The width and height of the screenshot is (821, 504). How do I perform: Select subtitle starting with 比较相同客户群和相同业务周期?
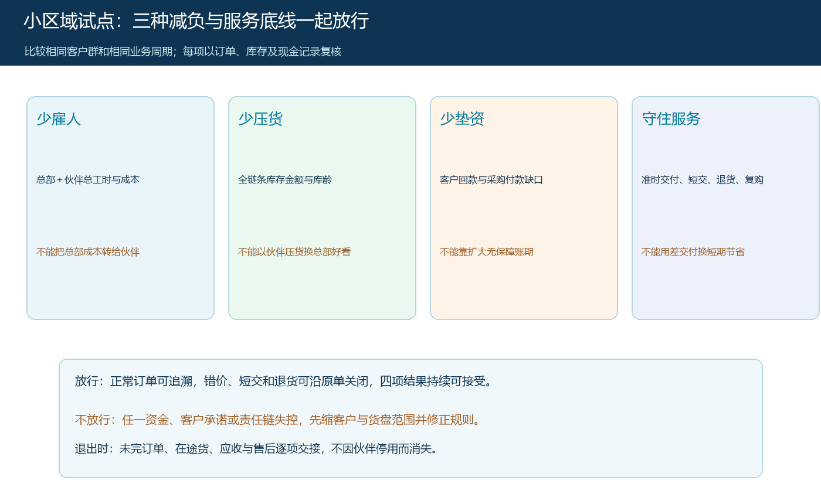point(183,52)
